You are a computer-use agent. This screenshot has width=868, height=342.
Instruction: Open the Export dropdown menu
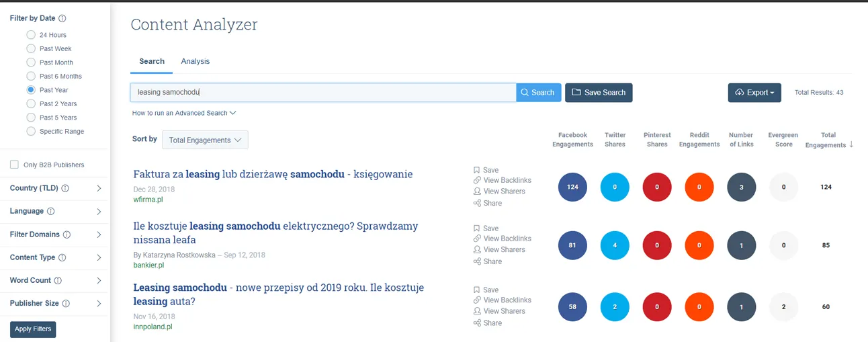754,93
